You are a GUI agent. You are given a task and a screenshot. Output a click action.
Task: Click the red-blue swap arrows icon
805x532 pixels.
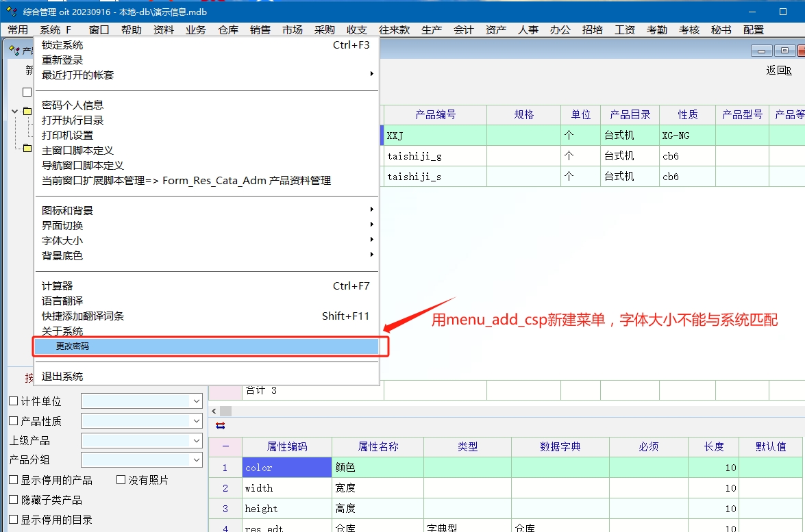[x=220, y=425]
